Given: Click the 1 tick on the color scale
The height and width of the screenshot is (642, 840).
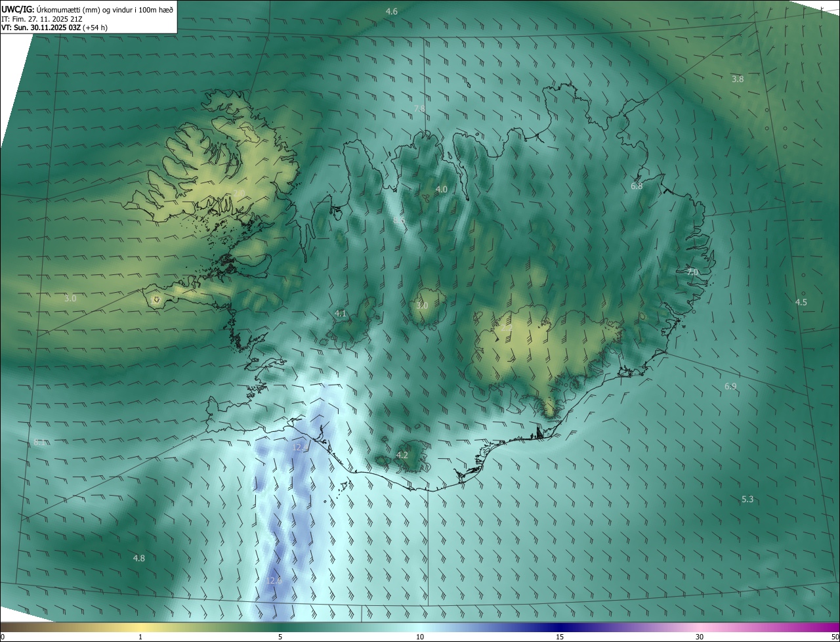Looking at the screenshot, I should pos(140,637).
